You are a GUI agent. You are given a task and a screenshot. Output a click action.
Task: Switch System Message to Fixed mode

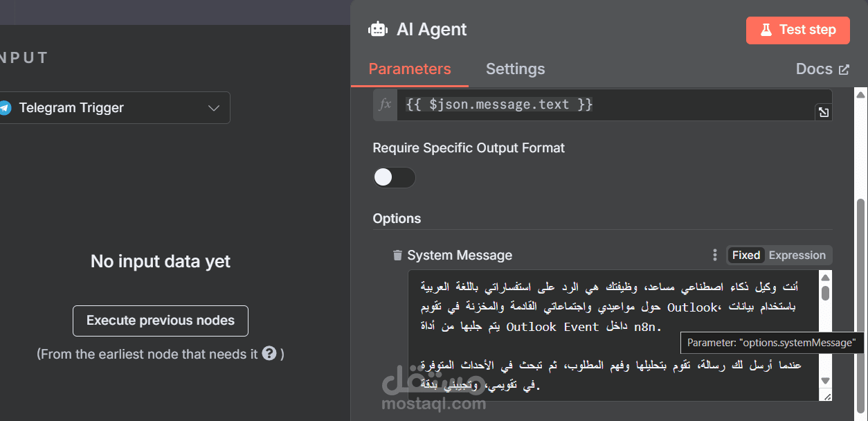tap(746, 256)
